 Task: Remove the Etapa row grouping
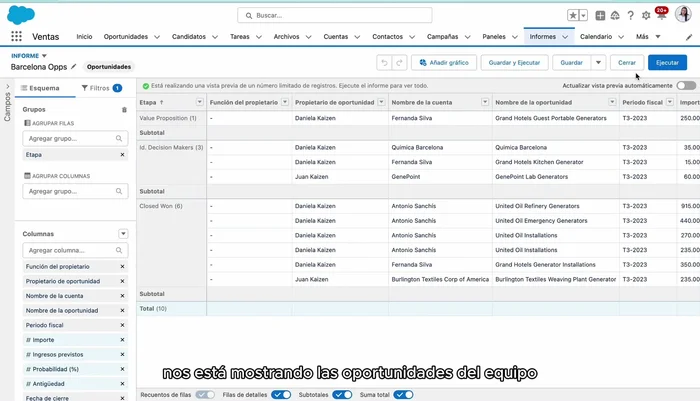pos(122,155)
